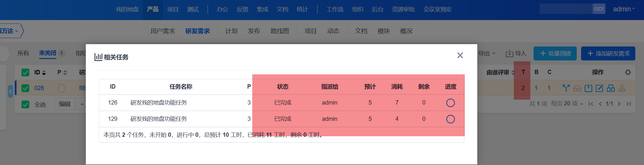Switch to the 动态 tab
The image size is (644, 165).
pos(333,31)
